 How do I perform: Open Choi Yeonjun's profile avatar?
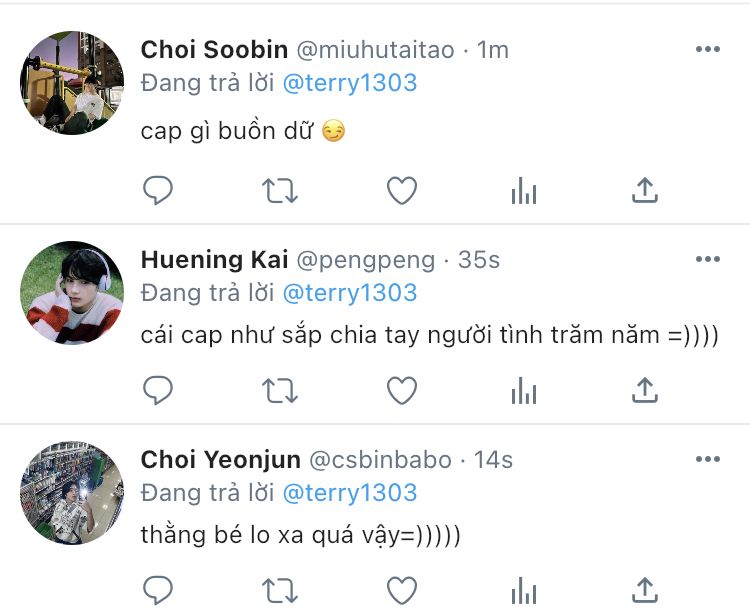point(72,492)
